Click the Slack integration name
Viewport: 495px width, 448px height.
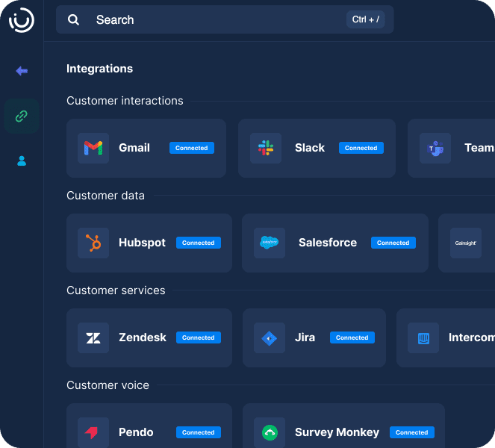coord(310,148)
